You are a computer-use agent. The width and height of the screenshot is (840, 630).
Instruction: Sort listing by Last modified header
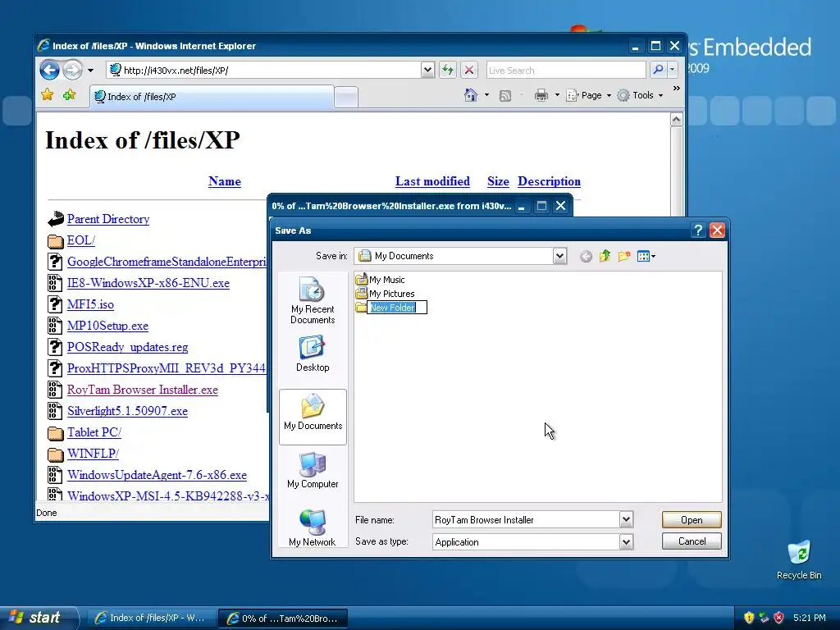(432, 181)
